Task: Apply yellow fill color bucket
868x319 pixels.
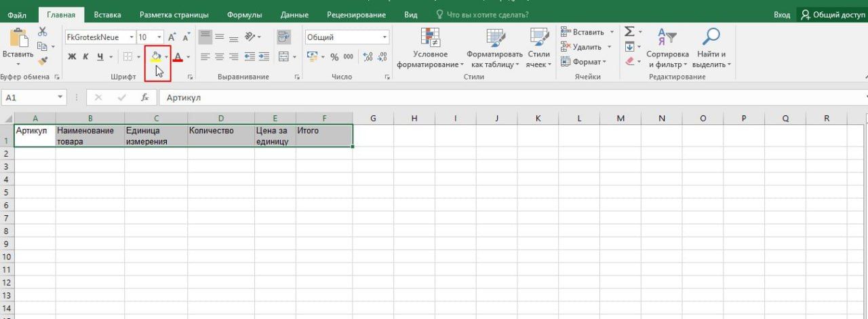Action: click(156, 57)
